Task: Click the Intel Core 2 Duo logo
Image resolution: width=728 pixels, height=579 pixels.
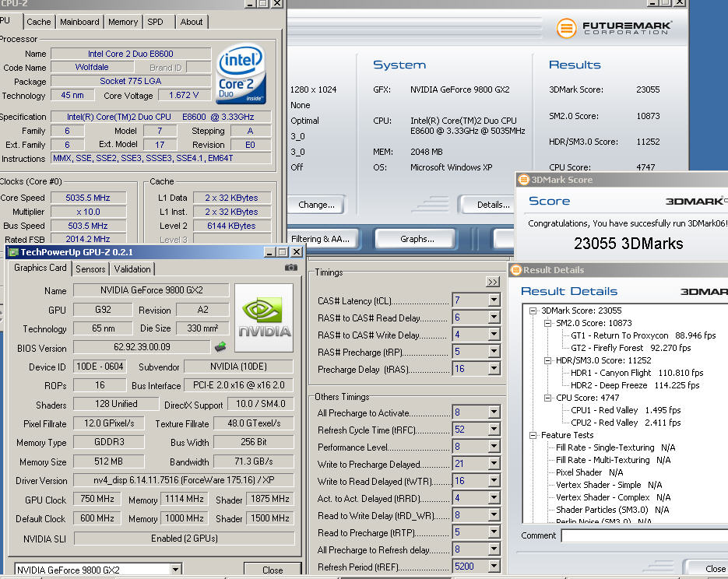Action: (241, 73)
